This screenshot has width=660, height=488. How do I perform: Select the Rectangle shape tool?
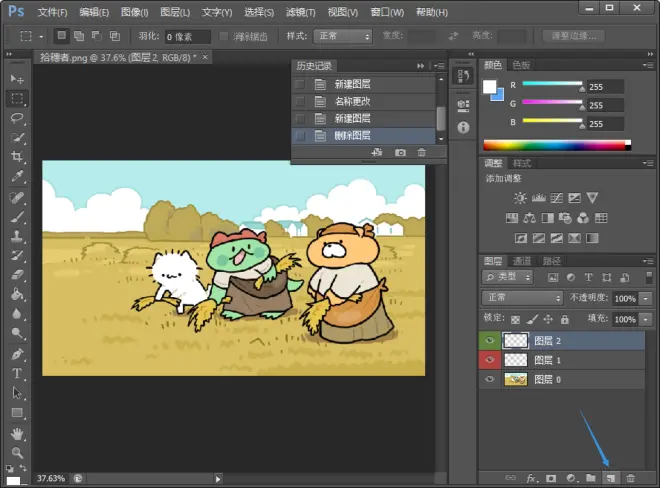pyautogui.click(x=17, y=413)
